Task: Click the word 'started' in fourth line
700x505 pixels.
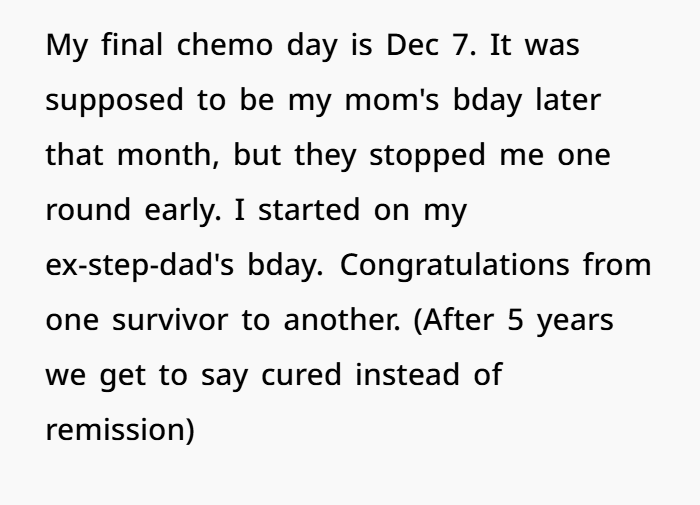Action: (x=309, y=209)
